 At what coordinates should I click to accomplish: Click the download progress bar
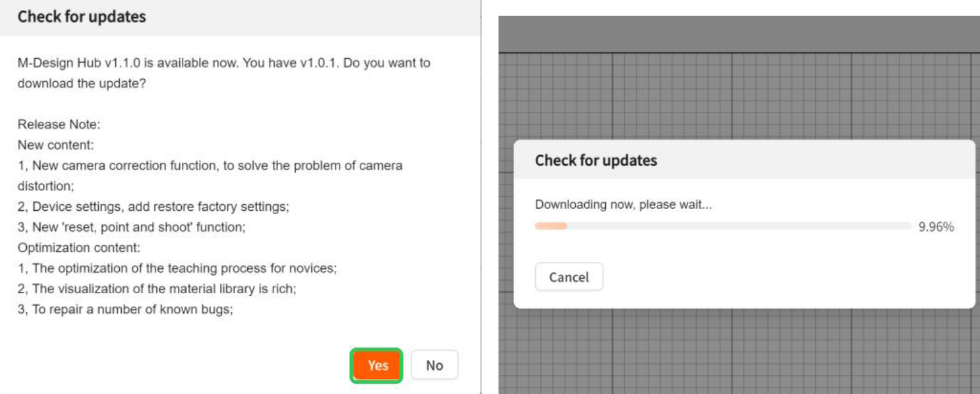click(722, 226)
